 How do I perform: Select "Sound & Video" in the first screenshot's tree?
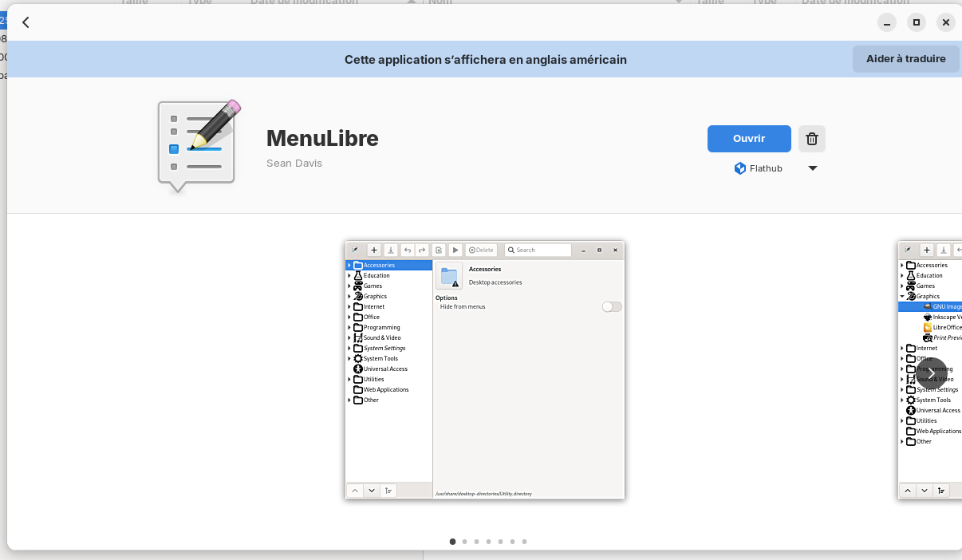(382, 337)
